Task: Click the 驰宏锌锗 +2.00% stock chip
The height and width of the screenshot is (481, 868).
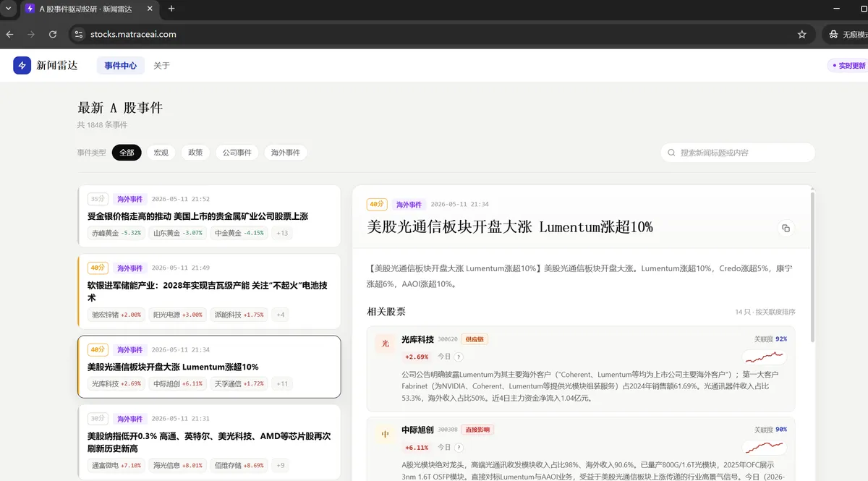Action: click(x=116, y=315)
